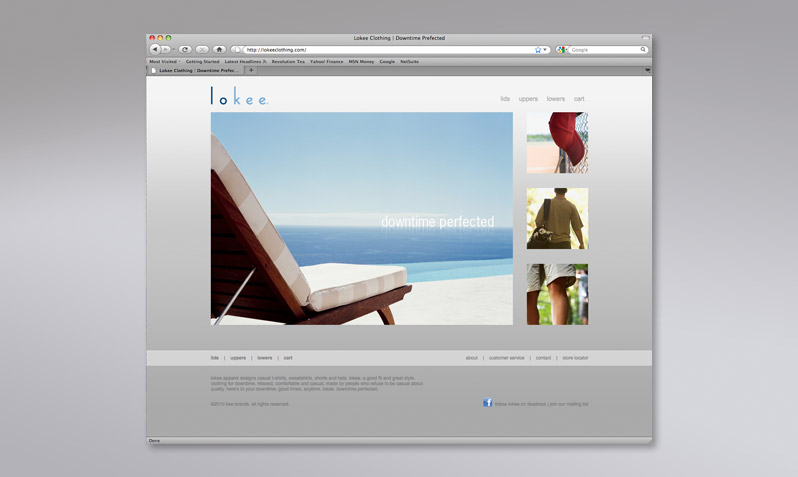Viewport: 798px width, 477px height.
Task: Click the store locator footer link
Action: point(575,357)
